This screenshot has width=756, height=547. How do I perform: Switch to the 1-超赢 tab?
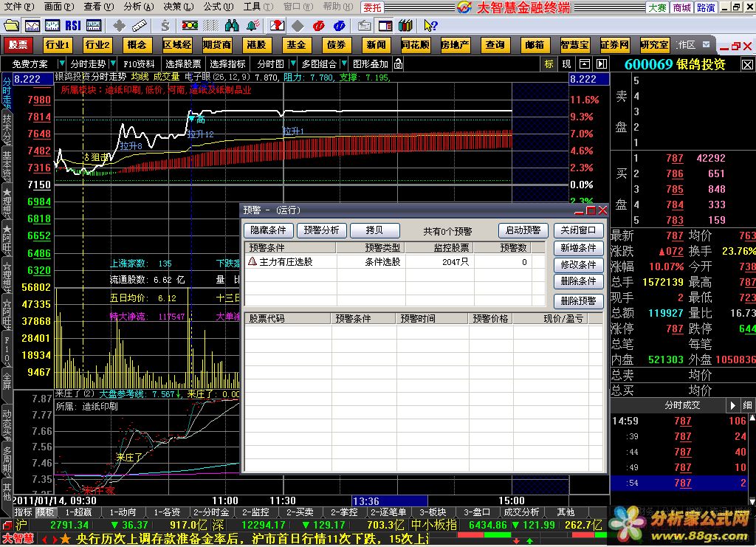click(78, 512)
